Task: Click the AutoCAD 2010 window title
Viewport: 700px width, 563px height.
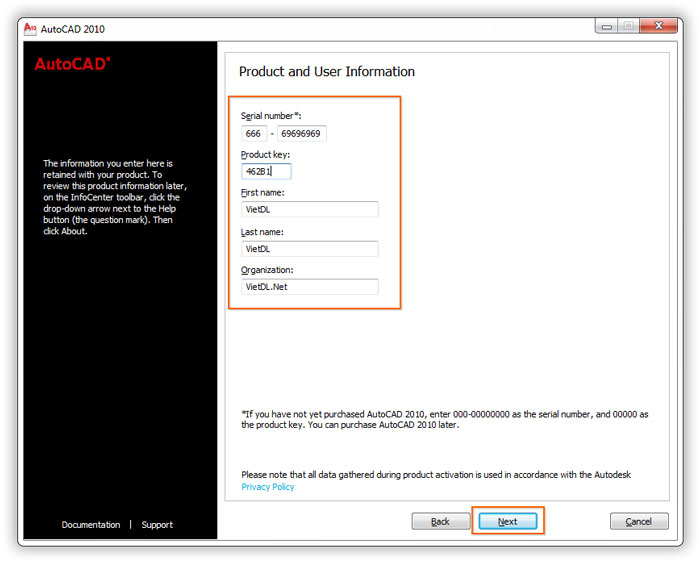Action: coord(73,29)
